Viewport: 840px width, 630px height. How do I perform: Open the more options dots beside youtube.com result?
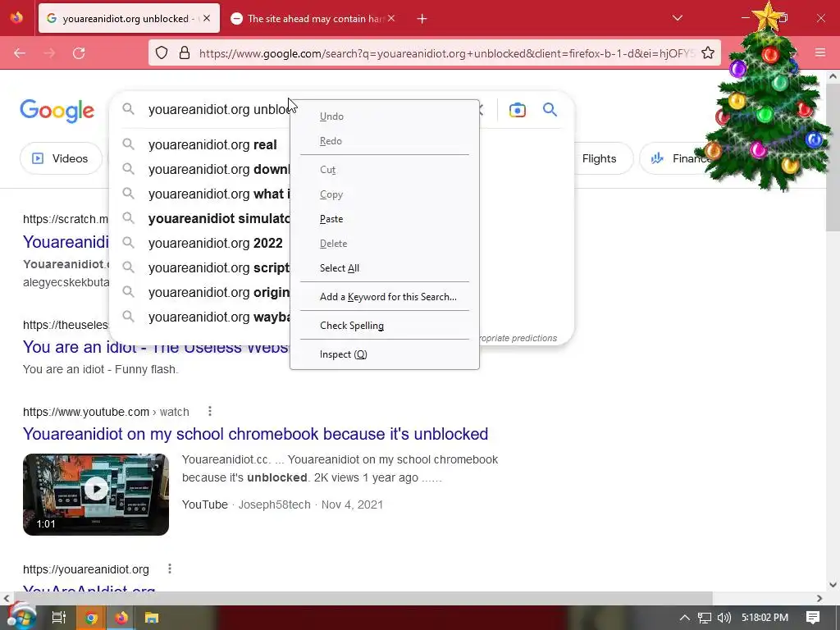(x=210, y=412)
